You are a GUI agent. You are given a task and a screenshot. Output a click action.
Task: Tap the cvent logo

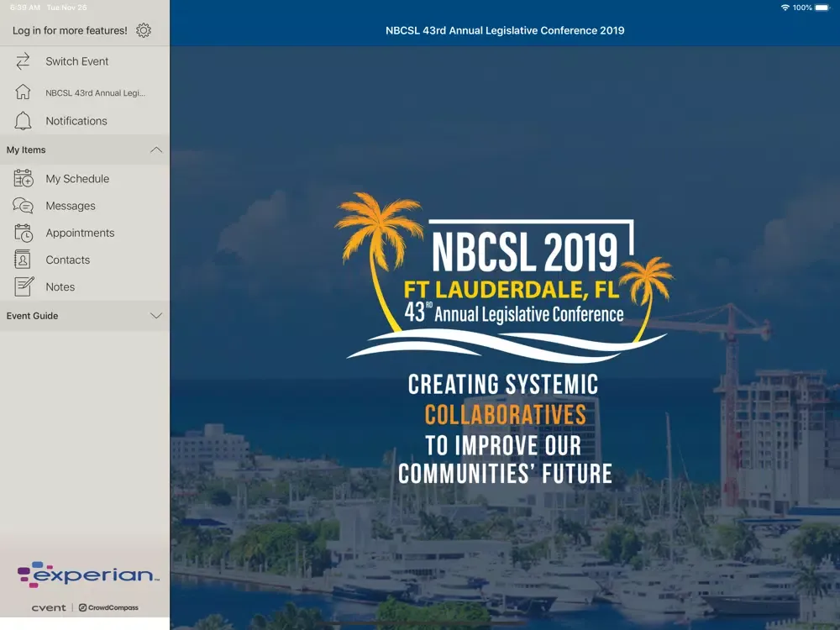point(49,607)
